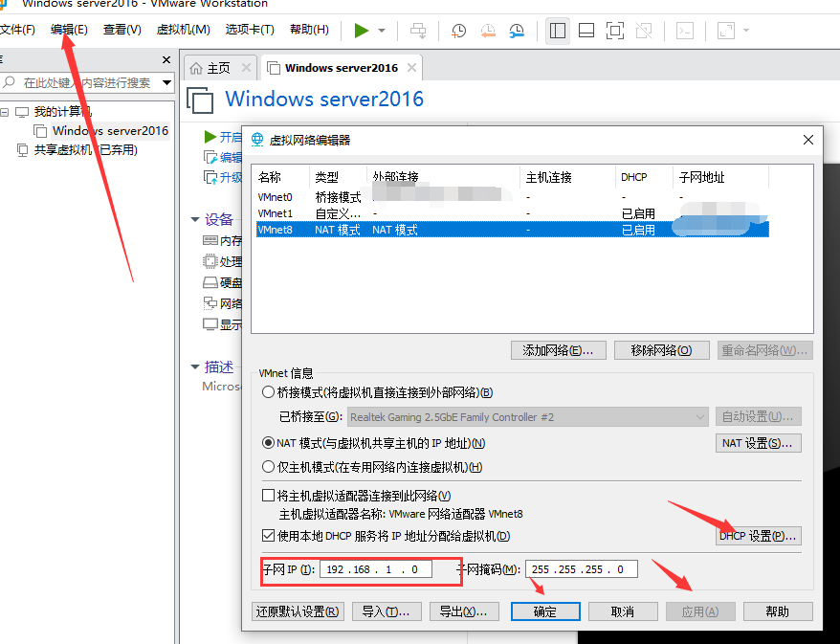Open the library search dropdown arrow
This screenshot has height=644, width=840.
tap(167, 83)
